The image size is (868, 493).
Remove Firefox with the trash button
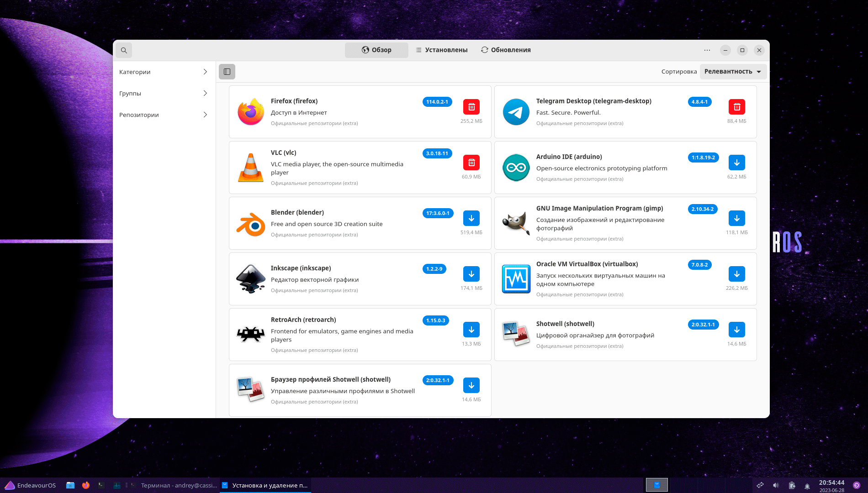pos(471,107)
